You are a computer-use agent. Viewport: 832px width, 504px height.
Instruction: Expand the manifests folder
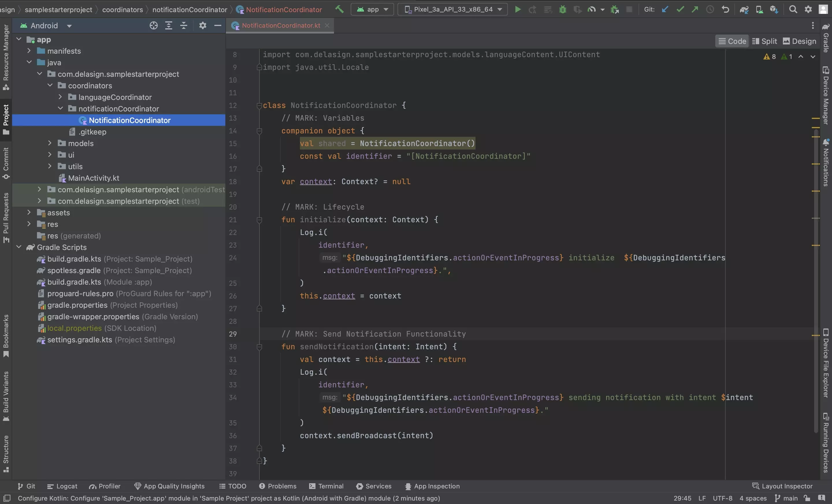(29, 51)
